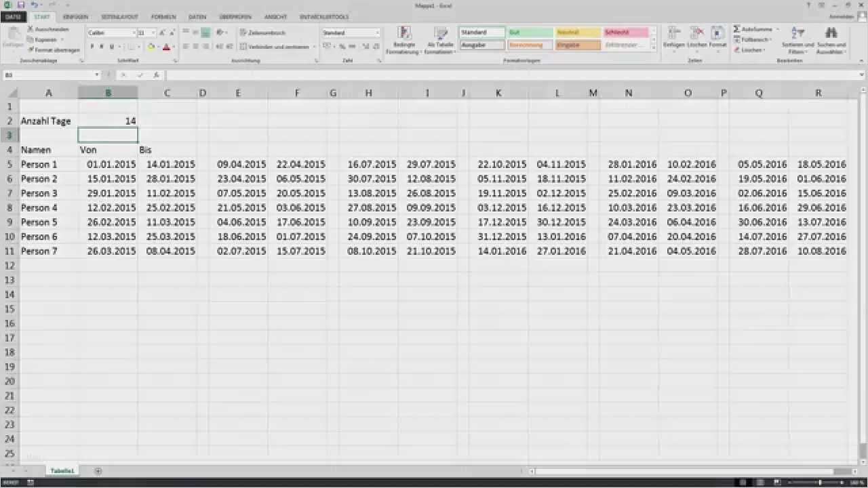The width and height of the screenshot is (868, 488).
Task: Open the FORMELN ribbon tab
Action: click(x=163, y=16)
